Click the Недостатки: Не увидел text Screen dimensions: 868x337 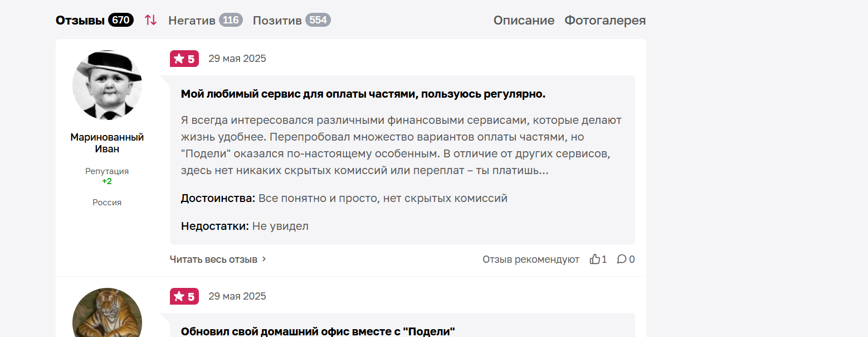pos(245,226)
